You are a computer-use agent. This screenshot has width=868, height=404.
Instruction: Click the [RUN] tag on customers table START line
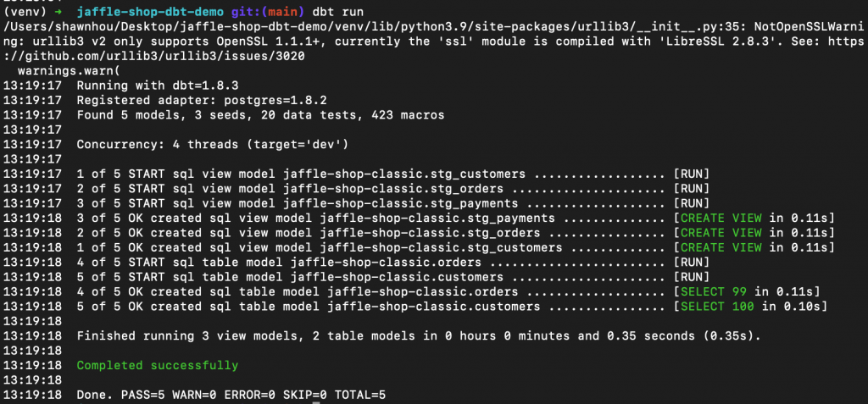[x=691, y=277]
